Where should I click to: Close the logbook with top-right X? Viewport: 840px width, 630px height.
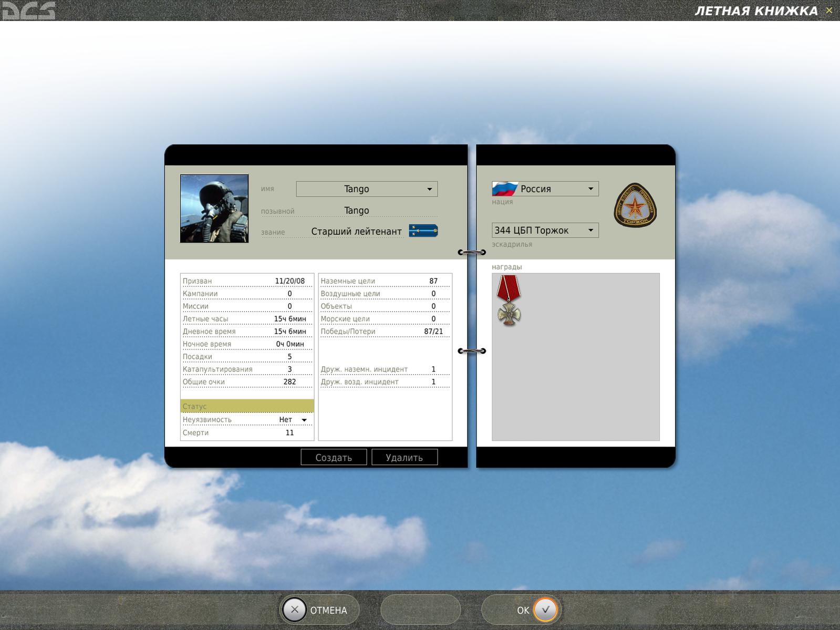point(829,10)
